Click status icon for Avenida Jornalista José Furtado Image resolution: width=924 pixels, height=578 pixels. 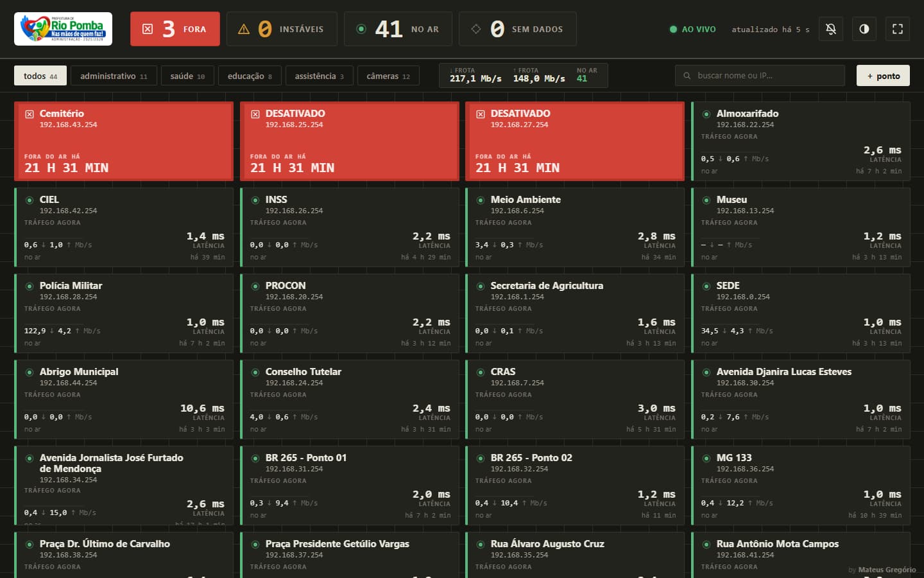[30, 458]
